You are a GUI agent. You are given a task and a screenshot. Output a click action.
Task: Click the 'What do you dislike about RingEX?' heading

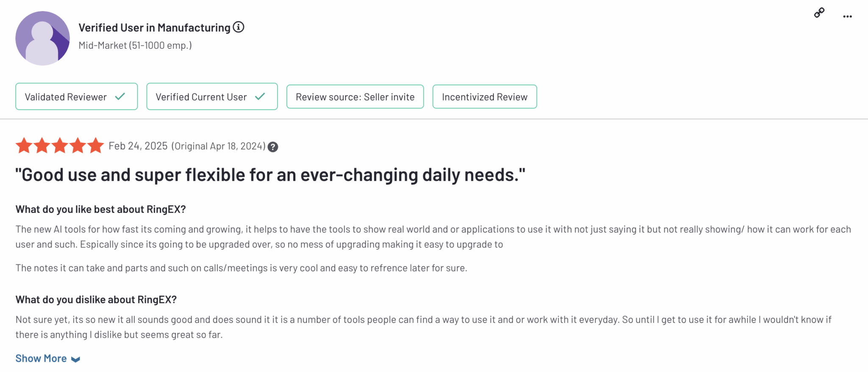[x=96, y=299]
